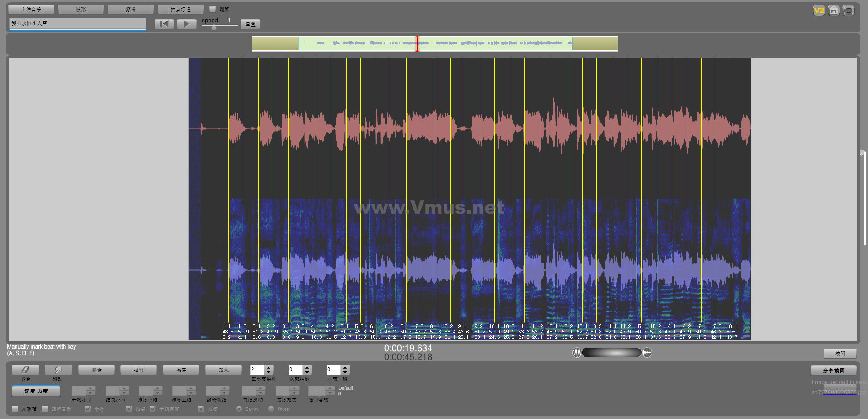This screenshot has width=868, height=419.
Task: Increase the 每小节拍数 value with up arrow
Action: click(x=269, y=367)
